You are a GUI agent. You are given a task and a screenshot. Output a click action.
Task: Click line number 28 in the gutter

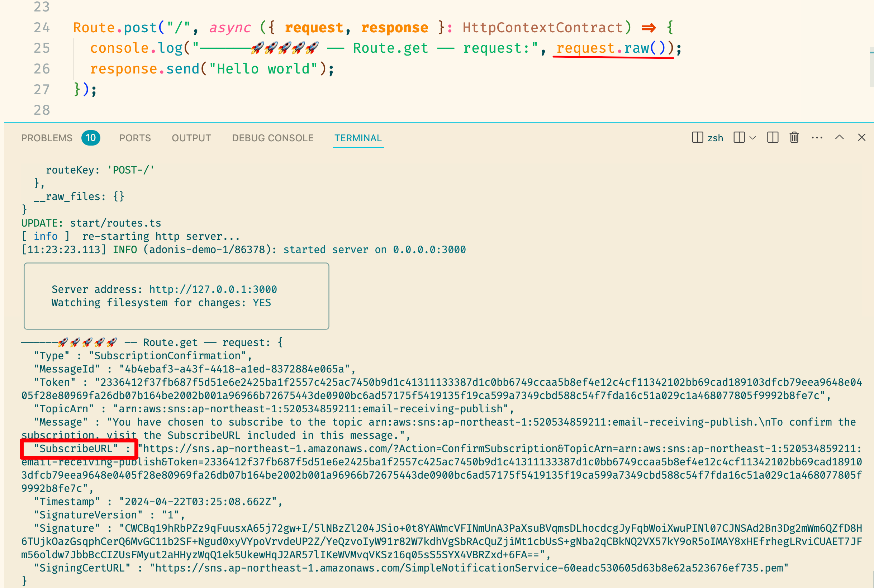(42, 110)
